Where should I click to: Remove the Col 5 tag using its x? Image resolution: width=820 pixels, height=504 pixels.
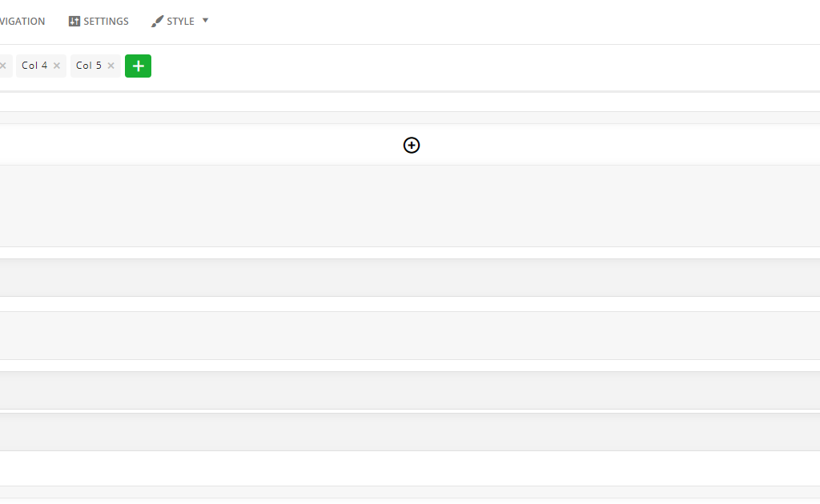click(x=111, y=66)
